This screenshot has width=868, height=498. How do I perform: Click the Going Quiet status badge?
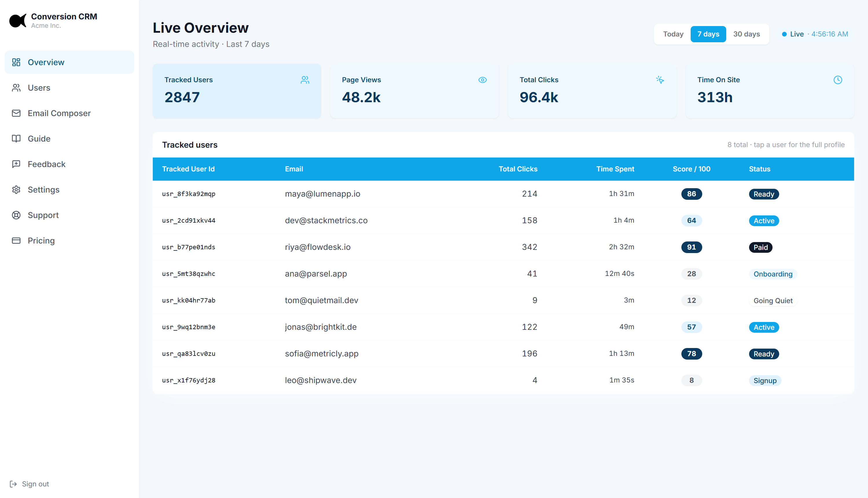(773, 301)
